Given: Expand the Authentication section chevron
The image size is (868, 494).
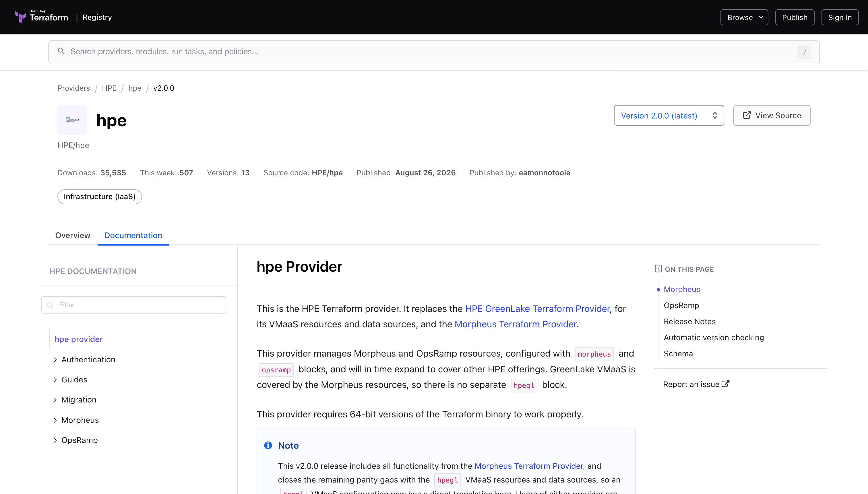Looking at the screenshot, I should tap(55, 359).
